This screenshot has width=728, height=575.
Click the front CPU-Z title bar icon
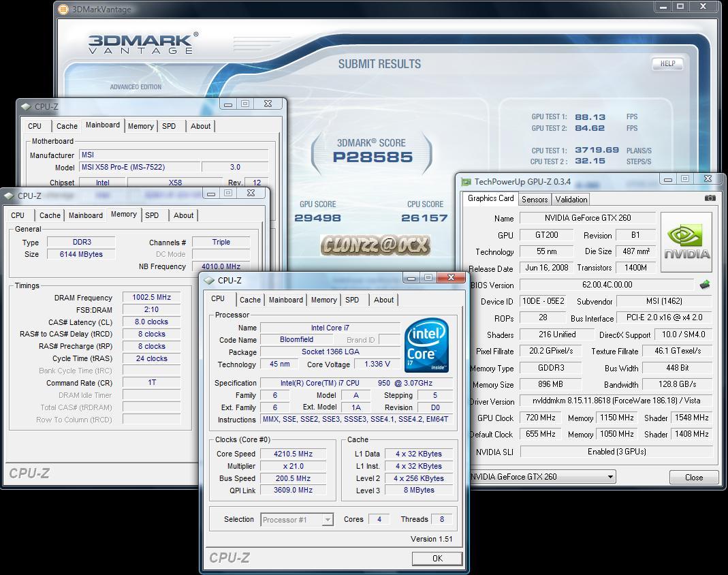209,281
